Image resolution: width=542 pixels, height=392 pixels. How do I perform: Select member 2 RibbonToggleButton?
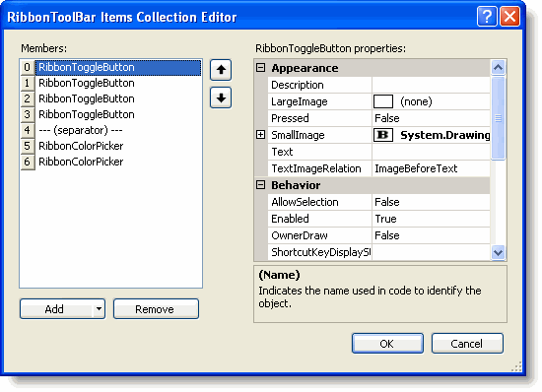[118, 98]
